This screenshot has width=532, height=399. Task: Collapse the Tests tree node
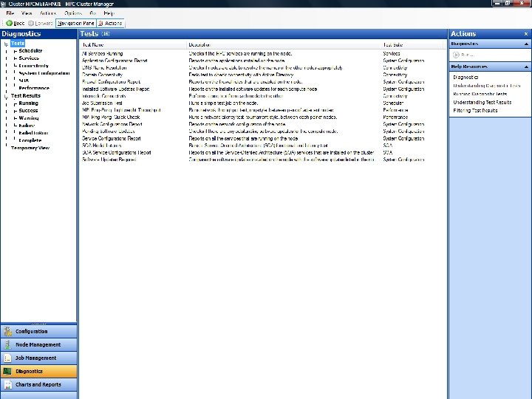(6, 44)
